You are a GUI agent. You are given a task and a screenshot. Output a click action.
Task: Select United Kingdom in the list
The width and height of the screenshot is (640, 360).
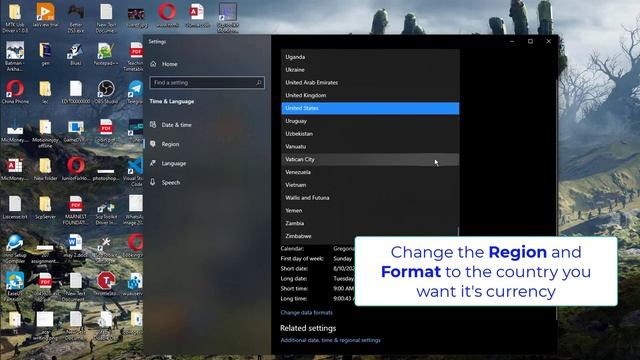(x=370, y=95)
